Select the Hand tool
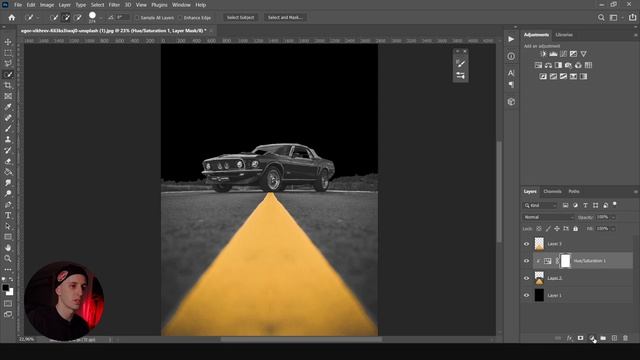The image size is (640, 360). coord(8,248)
